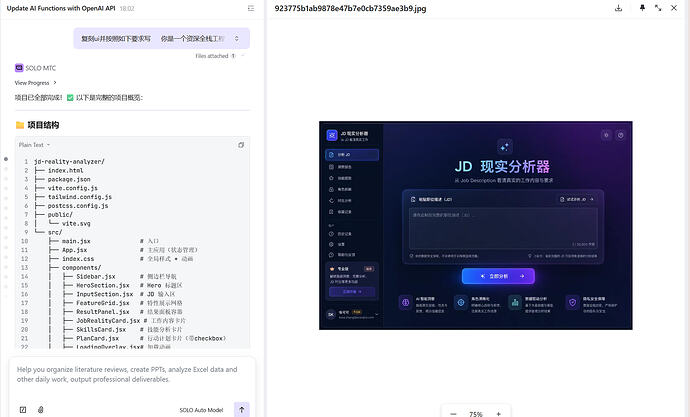Click the square edit icon in the chat input bar
The width and height of the screenshot is (690, 417).
click(23, 409)
